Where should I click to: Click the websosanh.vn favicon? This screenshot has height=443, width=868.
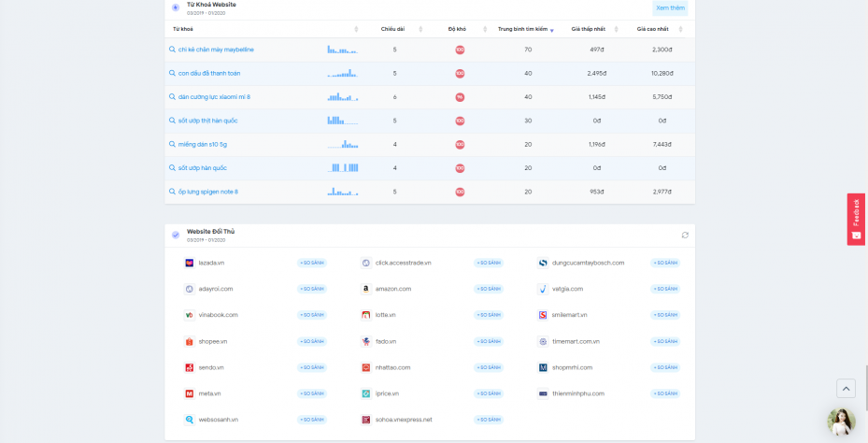point(190,420)
